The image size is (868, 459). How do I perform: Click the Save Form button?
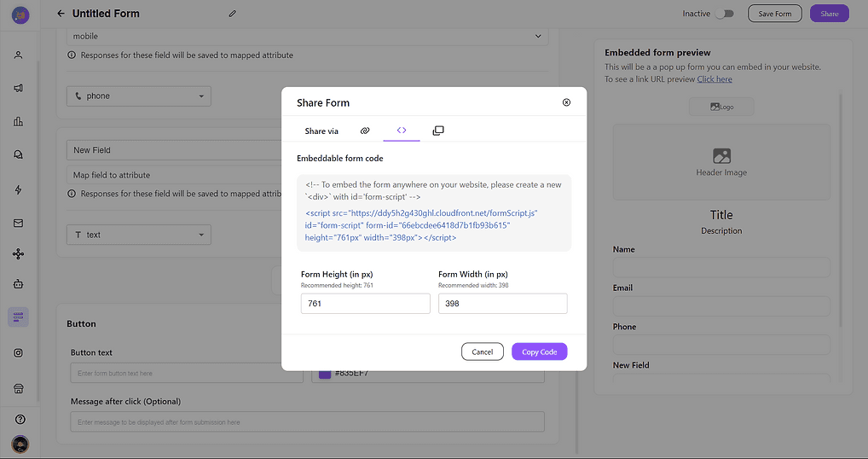tap(774, 14)
